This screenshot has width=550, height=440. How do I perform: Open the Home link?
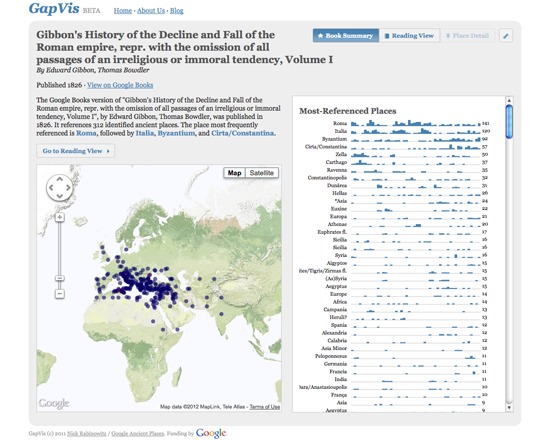(x=123, y=11)
